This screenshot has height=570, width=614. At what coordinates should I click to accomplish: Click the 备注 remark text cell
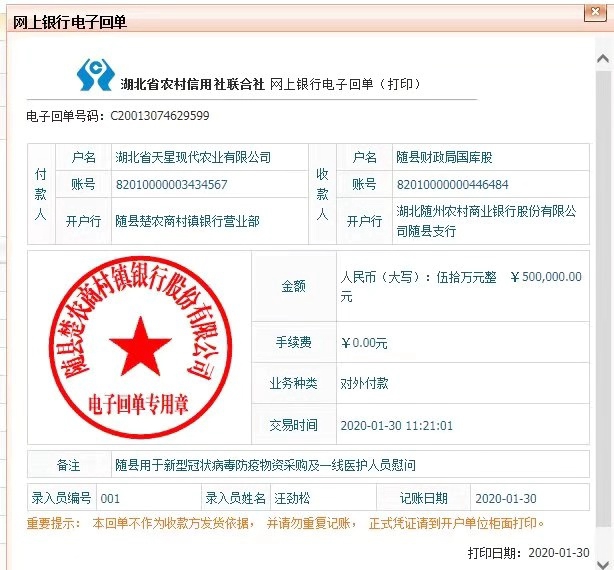(264, 465)
